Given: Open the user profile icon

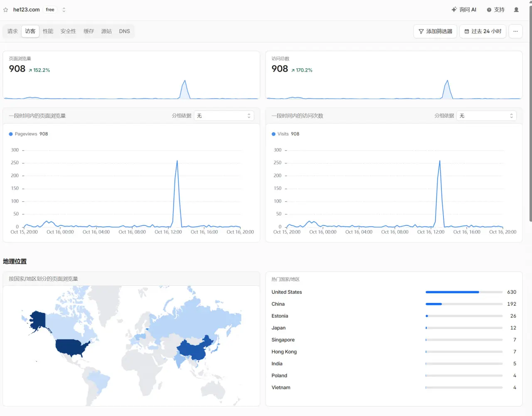Looking at the screenshot, I should (x=516, y=10).
